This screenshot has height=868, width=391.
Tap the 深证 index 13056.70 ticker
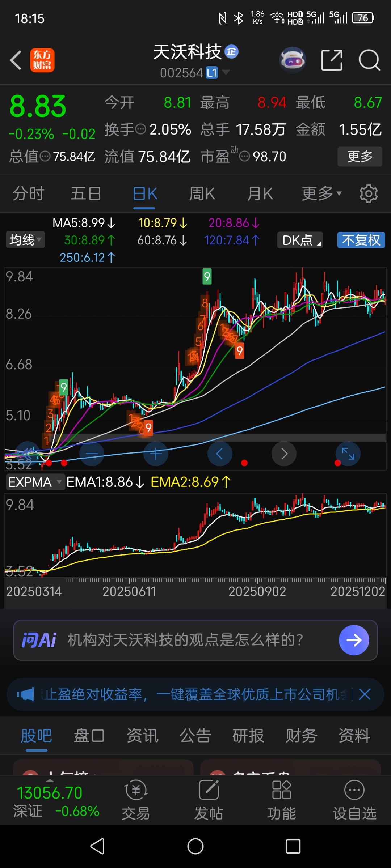point(56,801)
